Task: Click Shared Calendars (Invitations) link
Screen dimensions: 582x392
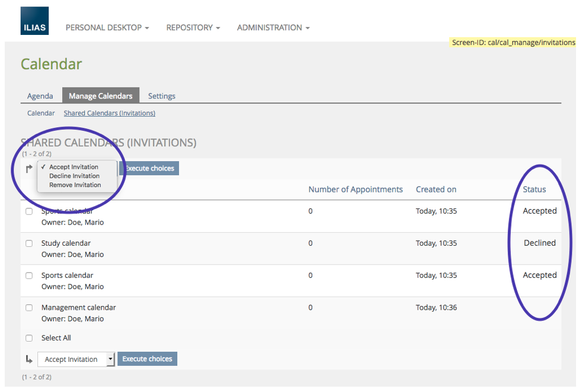Action: (110, 113)
